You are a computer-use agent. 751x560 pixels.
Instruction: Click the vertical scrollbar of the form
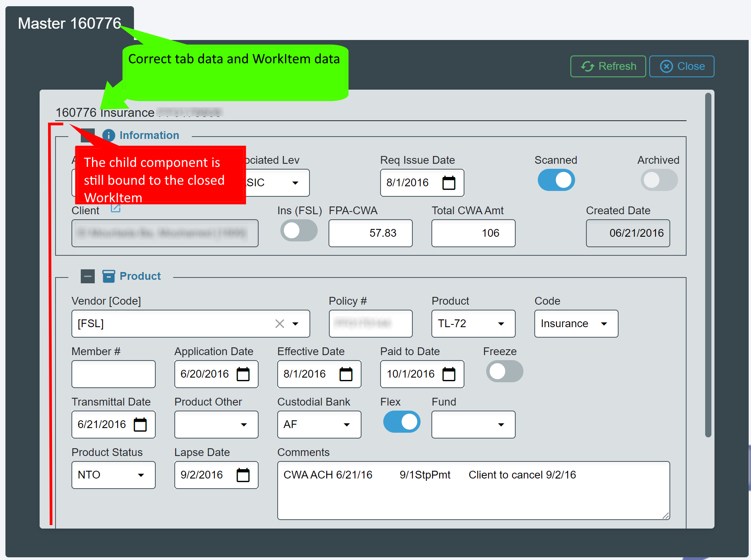coord(708,265)
